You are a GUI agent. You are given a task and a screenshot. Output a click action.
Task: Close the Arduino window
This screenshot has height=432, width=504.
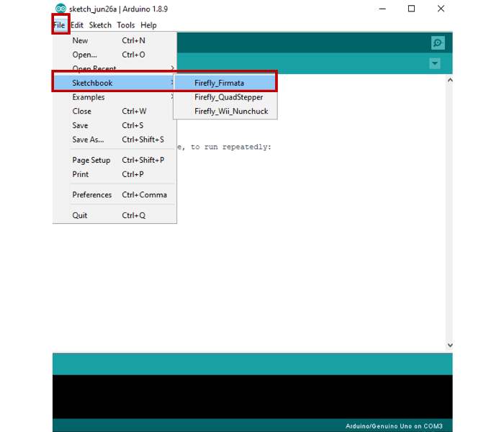point(441,9)
